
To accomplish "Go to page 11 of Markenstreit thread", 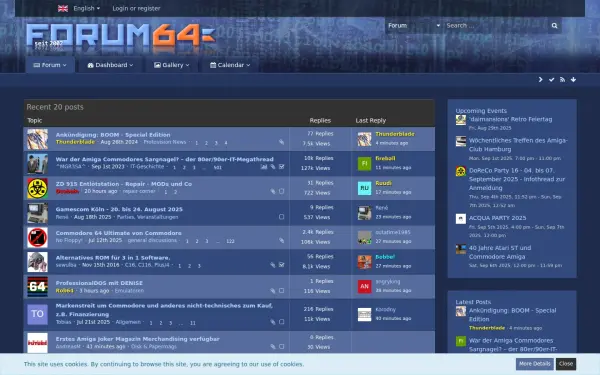I will click(193, 323).
